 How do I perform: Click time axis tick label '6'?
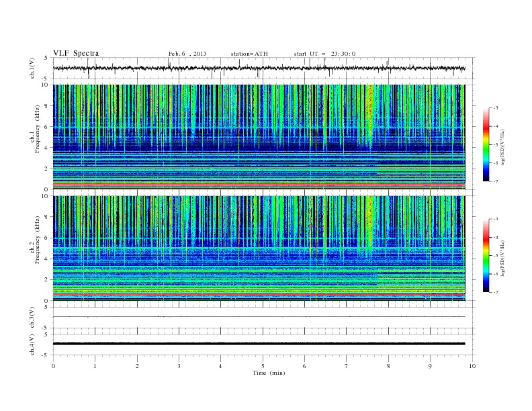tap(304, 366)
